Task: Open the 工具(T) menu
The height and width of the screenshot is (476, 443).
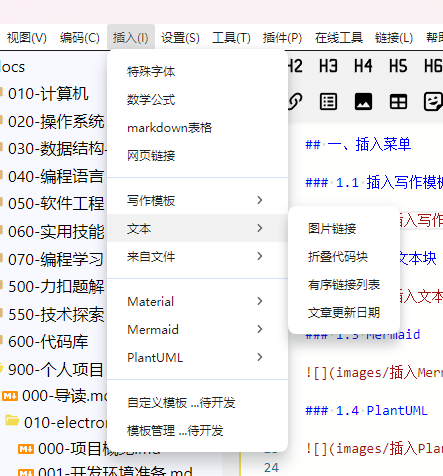Action: tap(231, 38)
